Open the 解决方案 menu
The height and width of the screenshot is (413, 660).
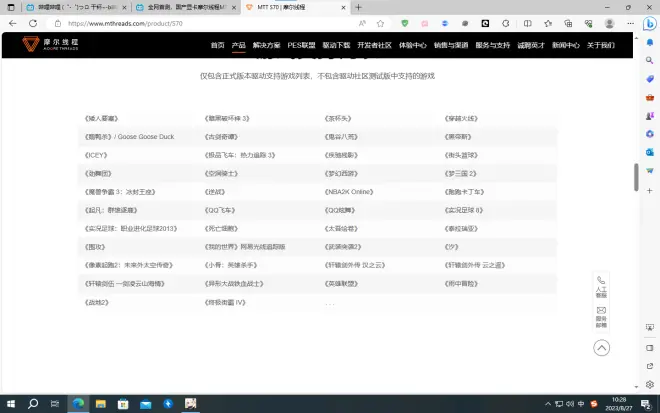pyautogui.click(x=266, y=45)
